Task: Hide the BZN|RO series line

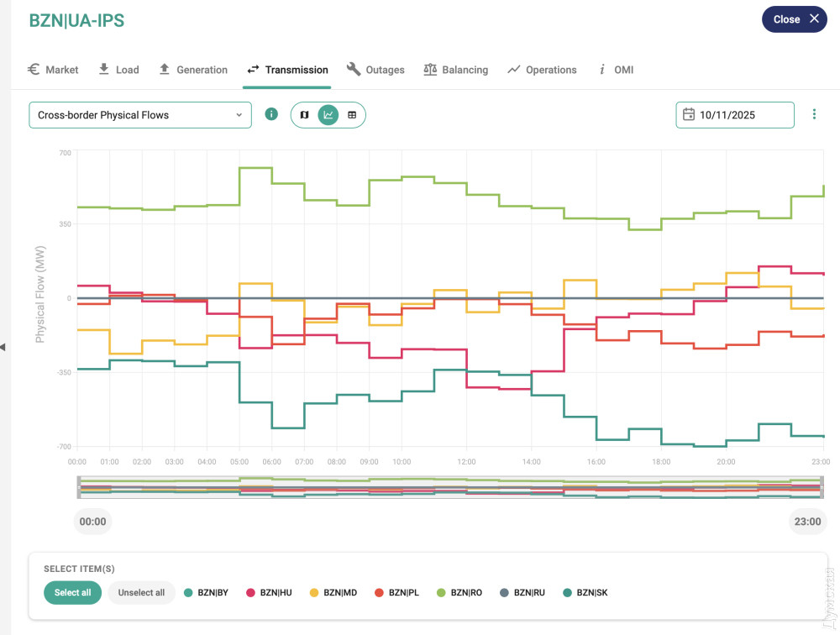Action: point(459,593)
